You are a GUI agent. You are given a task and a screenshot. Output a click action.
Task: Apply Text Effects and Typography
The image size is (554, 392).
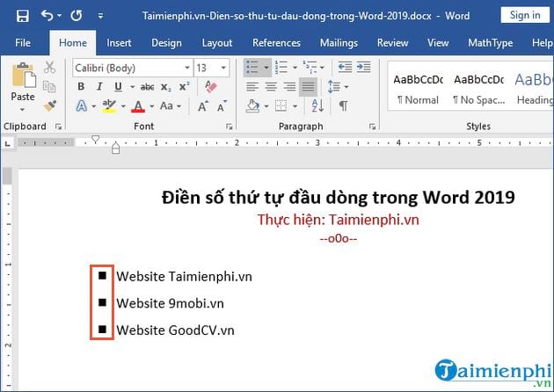coord(82,106)
